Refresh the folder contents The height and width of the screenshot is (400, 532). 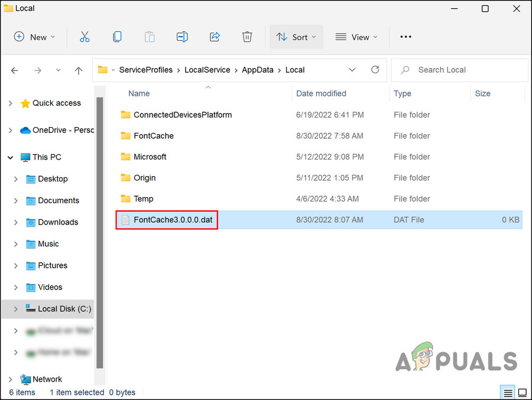tap(375, 70)
